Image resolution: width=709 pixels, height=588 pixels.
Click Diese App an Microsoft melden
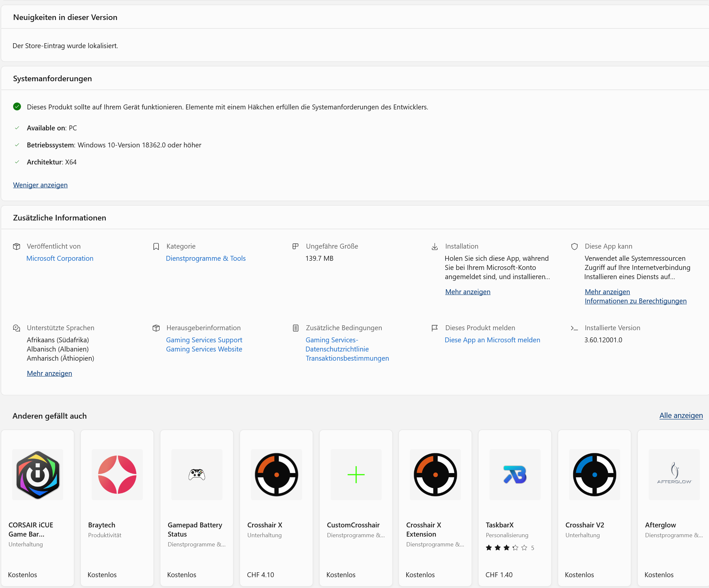pyautogui.click(x=492, y=340)
